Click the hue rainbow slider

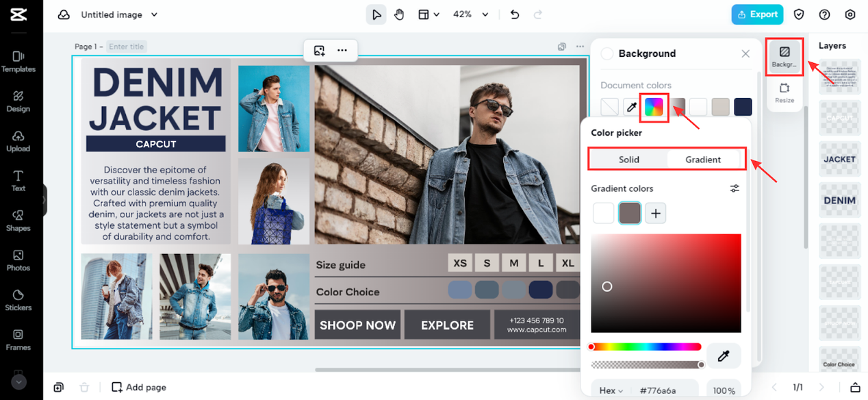point(646,347)
